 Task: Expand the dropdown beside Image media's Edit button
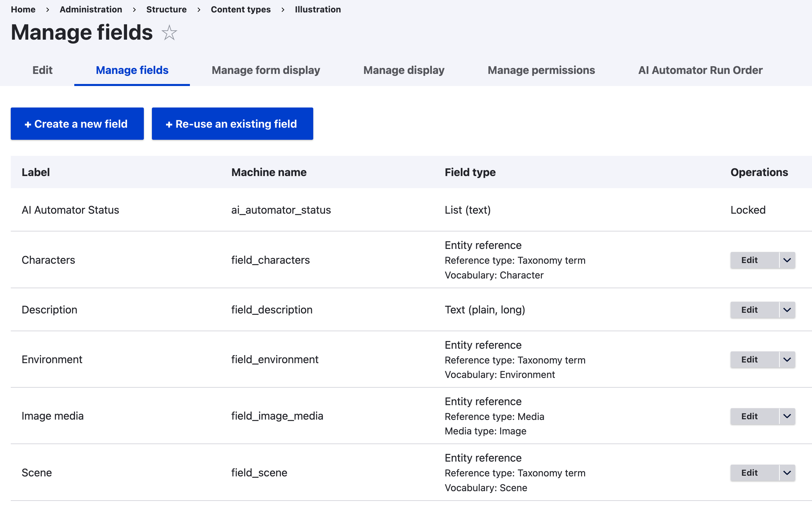787,416
